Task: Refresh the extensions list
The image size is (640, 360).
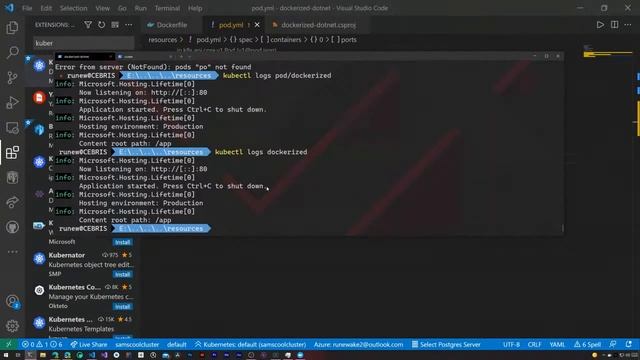Action: (x=101, y=25)
